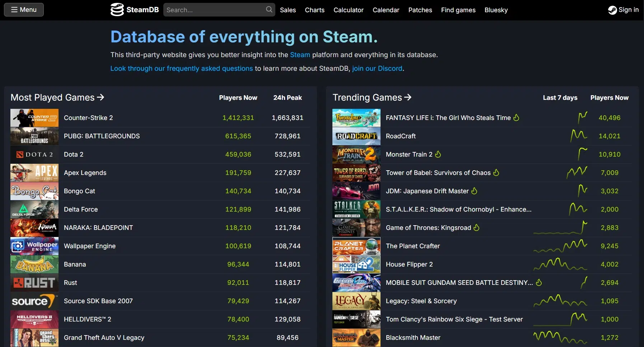Open the HELLDIVERS 2 thumbnail

34,319
